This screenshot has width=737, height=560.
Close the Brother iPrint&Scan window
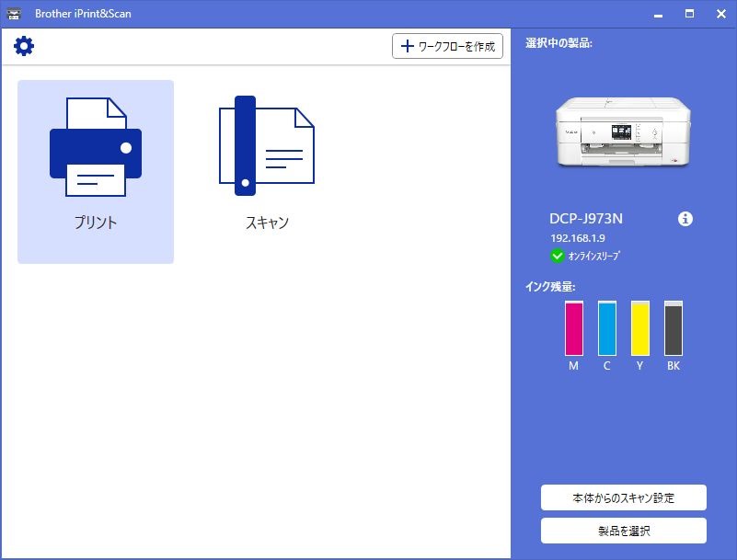[721, 14]
